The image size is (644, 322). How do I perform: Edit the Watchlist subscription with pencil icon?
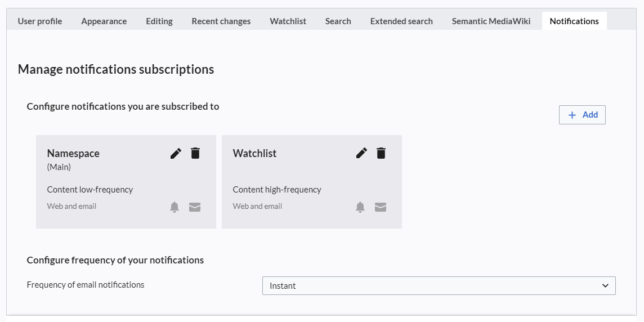coord(361,154)
